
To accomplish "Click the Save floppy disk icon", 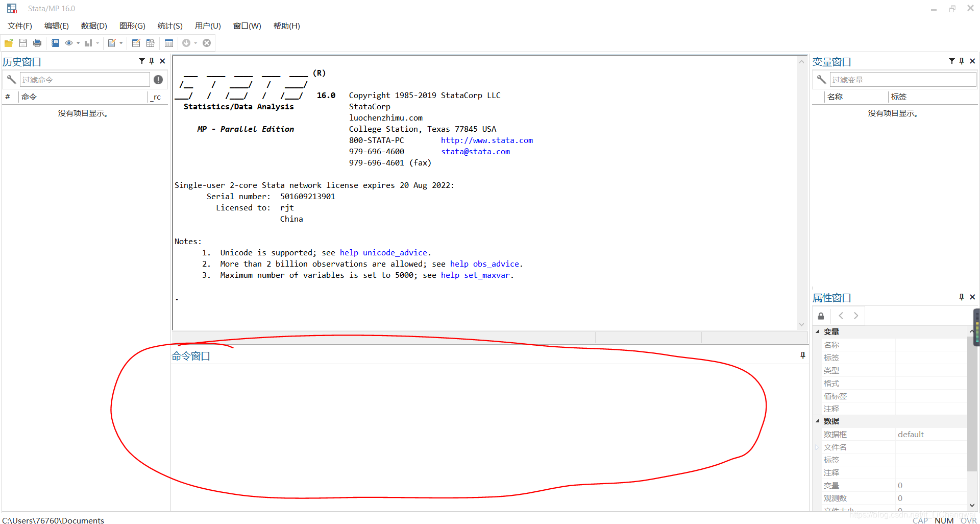I will pyautogui.click(x=23, y=43).
